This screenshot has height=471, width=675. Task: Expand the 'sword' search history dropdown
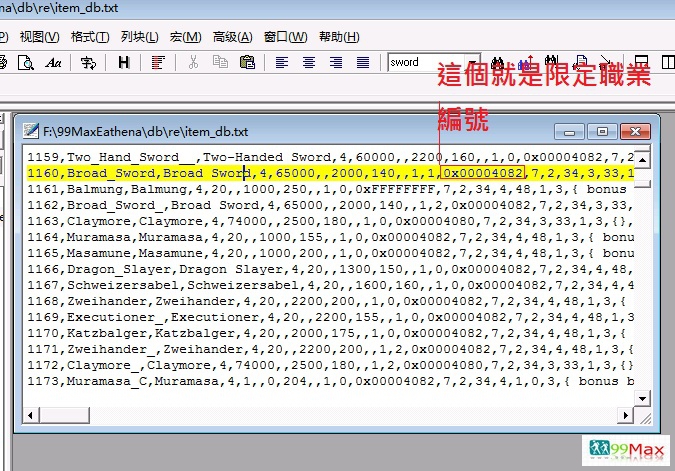(x=473, y=62)
